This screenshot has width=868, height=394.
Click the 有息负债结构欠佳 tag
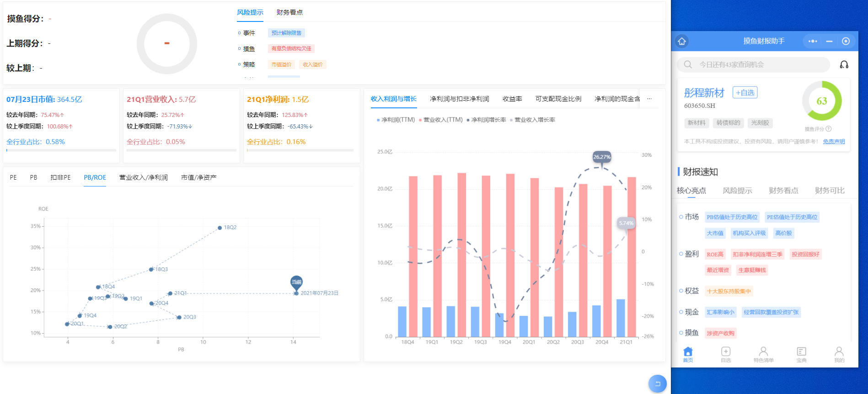tap(291, 48)
